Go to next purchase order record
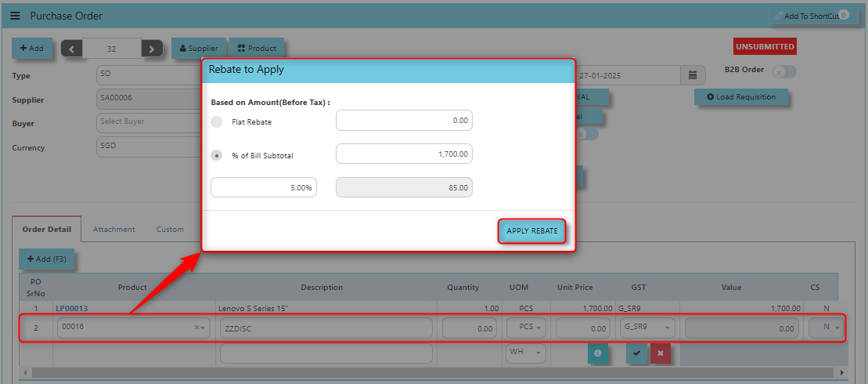Viewport: 868px width, 384px height. coord(152,49)
